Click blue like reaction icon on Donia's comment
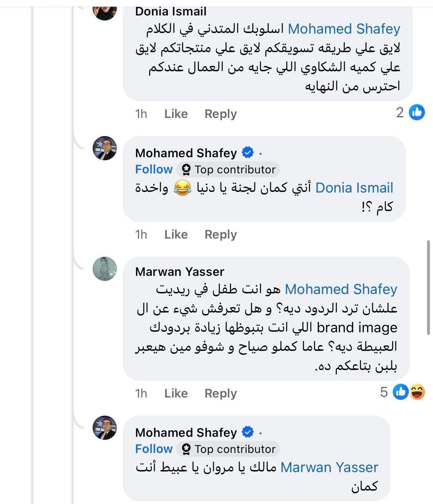This screenshot has height=504, width=433. 417,113
